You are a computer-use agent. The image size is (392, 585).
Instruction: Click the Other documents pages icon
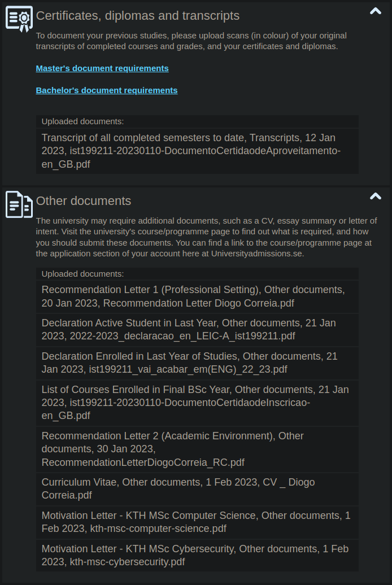coord(19,204)
